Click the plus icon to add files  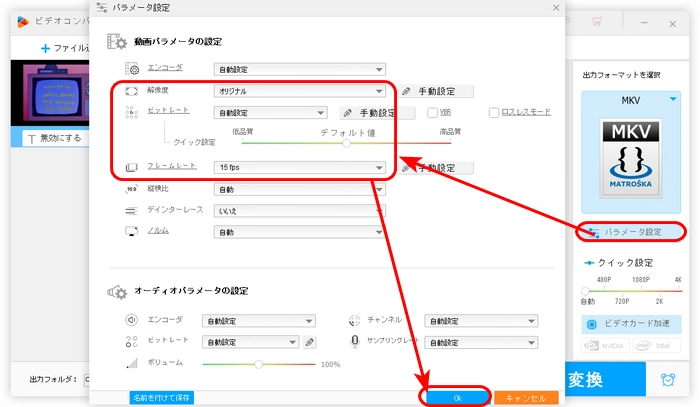tap(45, 48)
